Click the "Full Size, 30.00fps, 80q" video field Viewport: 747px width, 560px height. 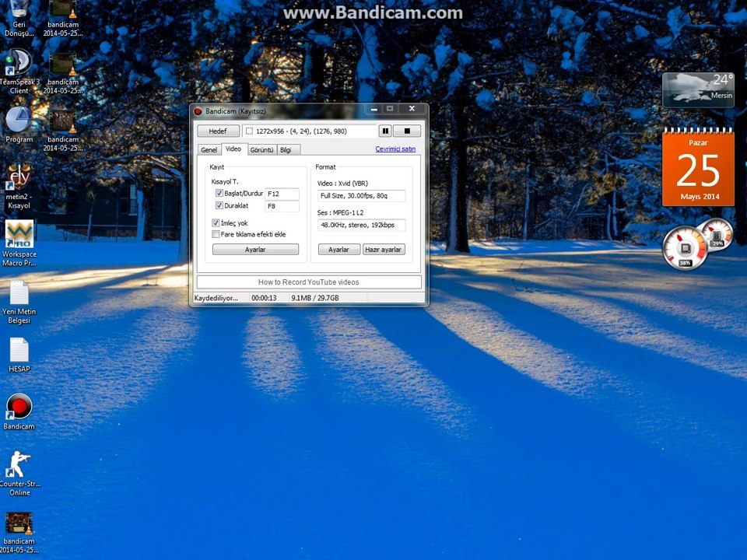(x=361, y=196)
